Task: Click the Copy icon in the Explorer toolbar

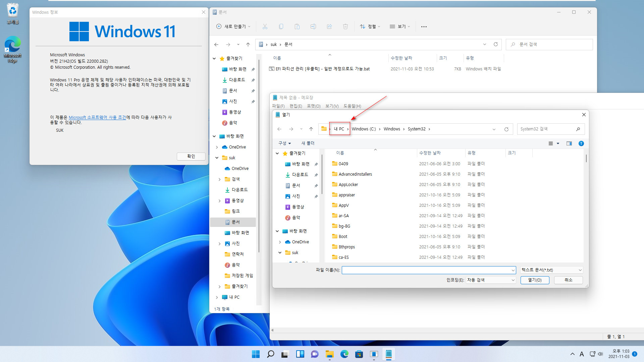Action: [281, 26]
